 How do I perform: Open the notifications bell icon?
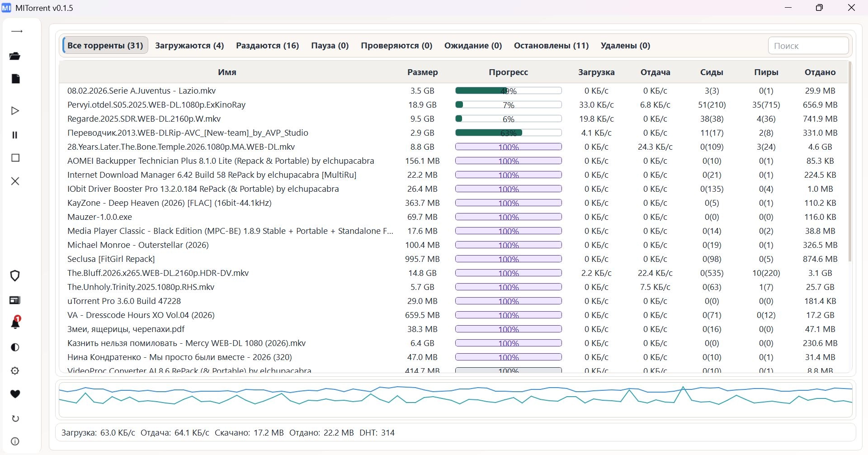[x=15, y=323]
